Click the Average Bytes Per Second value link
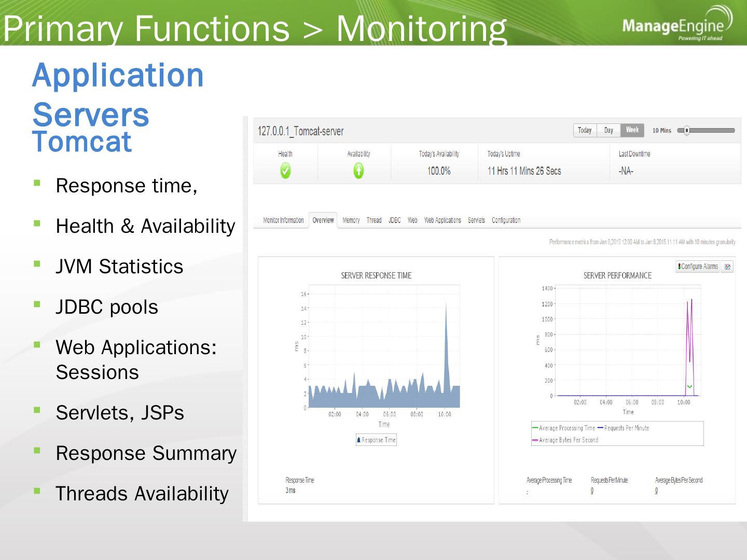The width and height of the screenshot is (747, 560). click(656, 491)
